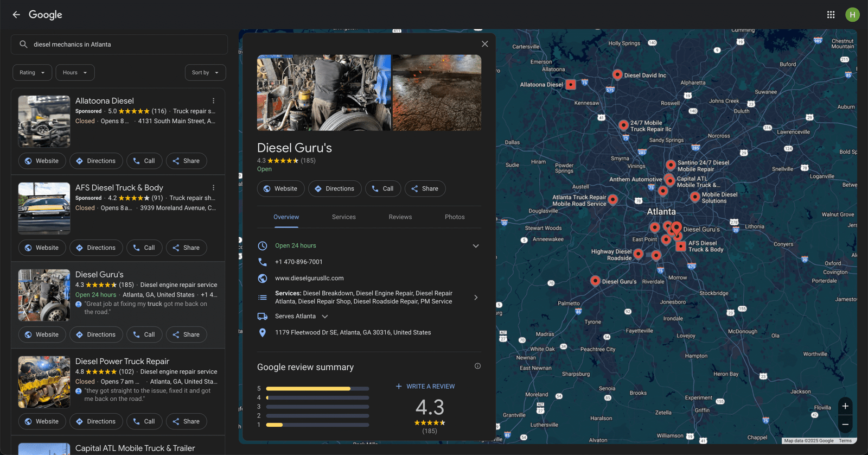
Task: Click the Mobile Diesel Solutions map pin
Action: pyautogui.click(x=695, y=197)
